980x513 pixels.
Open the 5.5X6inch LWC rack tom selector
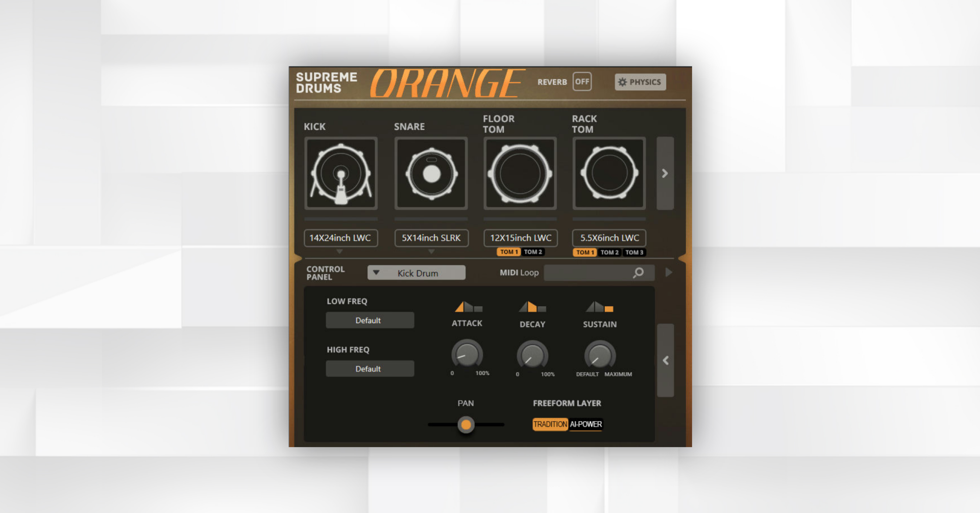pyautogui.click(x=609, y=238)
